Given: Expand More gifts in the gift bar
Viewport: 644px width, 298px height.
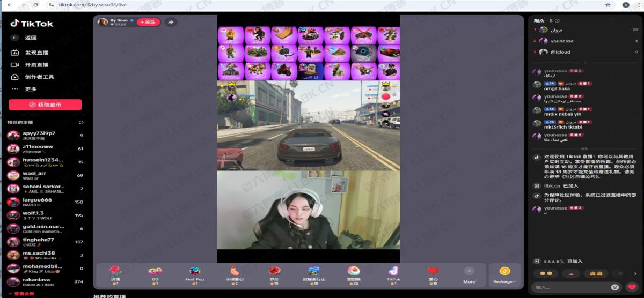Looking at the screenshot, I should [469, 275].
